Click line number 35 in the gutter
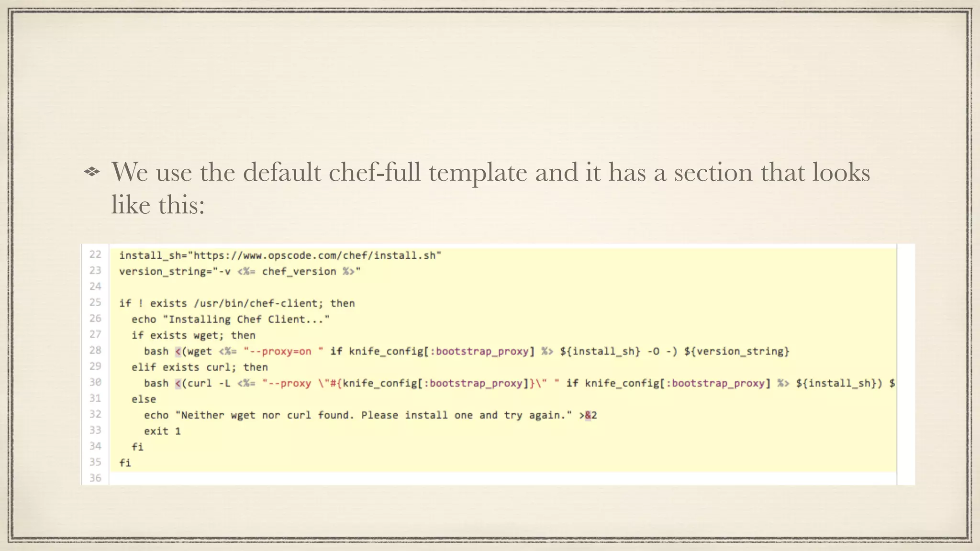Screen dimensions: 980x551 click(x=95, y=462)
